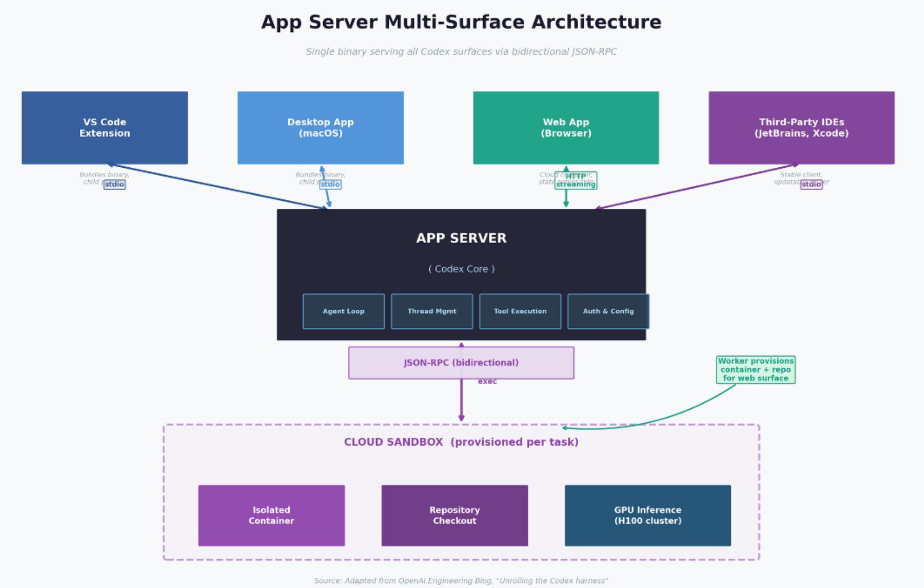
Task: Select the Third-Party IDEs box
Action: (802, 128)
